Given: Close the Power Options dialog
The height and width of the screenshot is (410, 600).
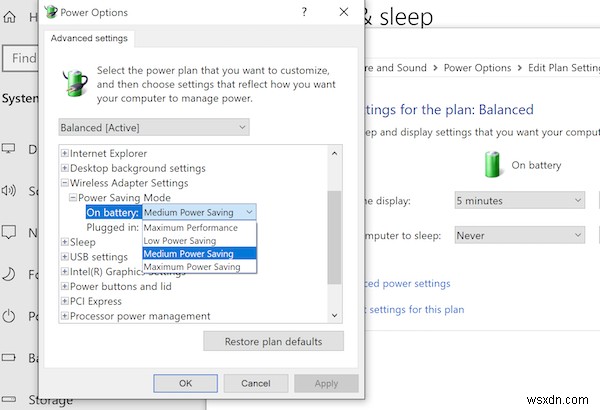Looking at the screenshot, I should point(344,12).
